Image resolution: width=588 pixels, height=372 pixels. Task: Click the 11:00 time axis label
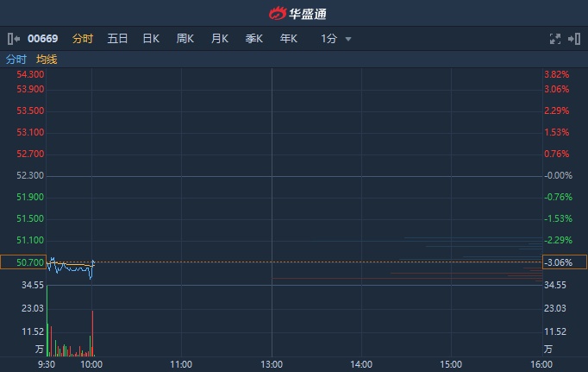point(181,364)
